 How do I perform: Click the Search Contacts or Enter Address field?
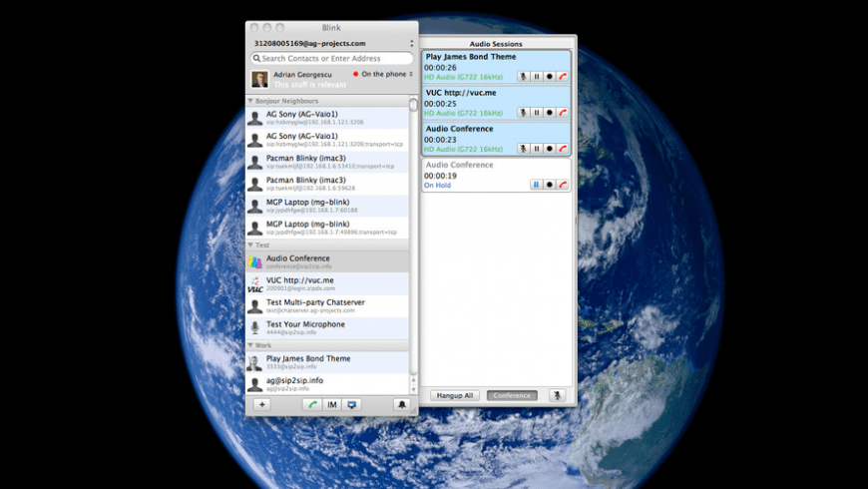pos(332,58)
